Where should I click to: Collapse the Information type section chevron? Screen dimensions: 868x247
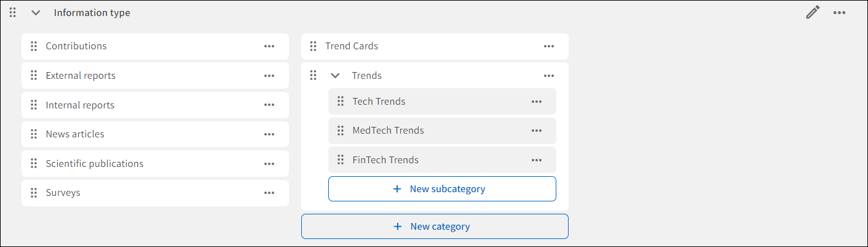[36, 13]
